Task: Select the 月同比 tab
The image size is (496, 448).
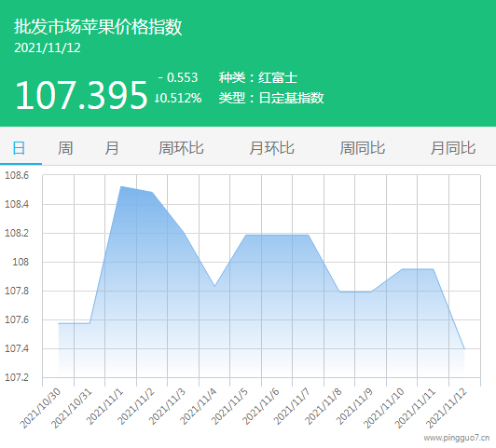Action: click(453, 148)
